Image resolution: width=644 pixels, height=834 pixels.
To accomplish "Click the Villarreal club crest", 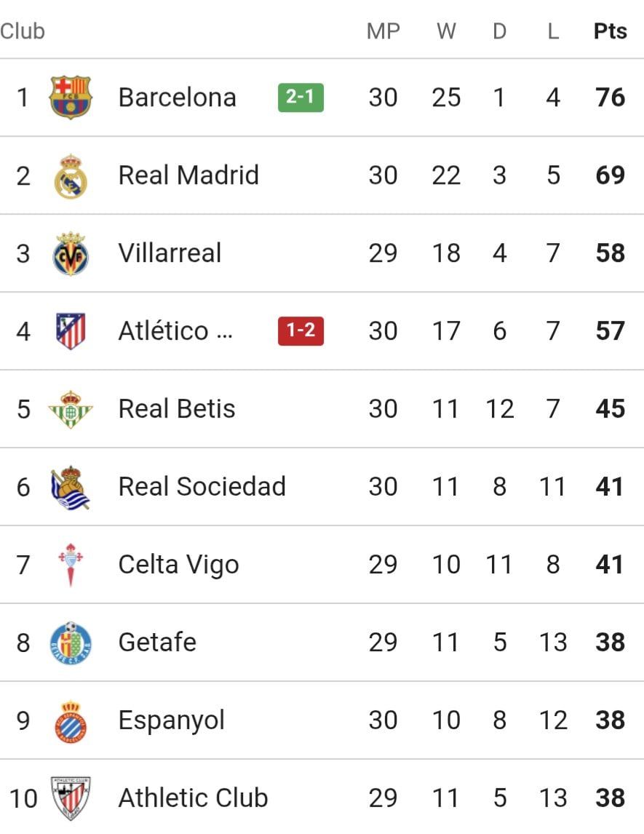I will [71, 253].
